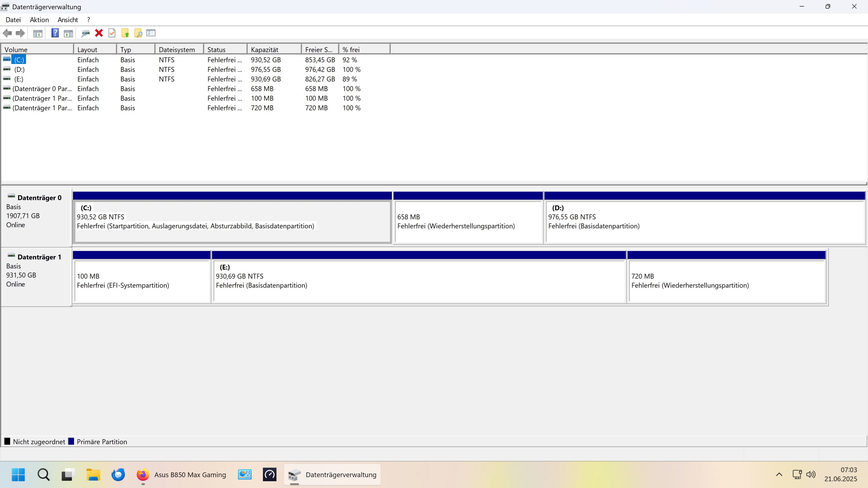The width and height of the screenshot is (868, 488).
Task: Open File Explorer from the taskbar
Action: click(x=93, y=474)
